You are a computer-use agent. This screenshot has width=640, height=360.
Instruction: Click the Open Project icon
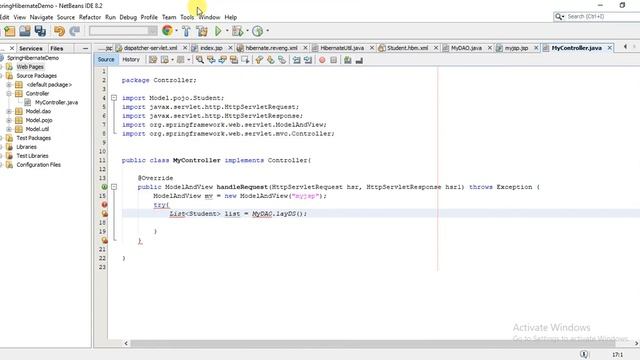tap(25, 31)
